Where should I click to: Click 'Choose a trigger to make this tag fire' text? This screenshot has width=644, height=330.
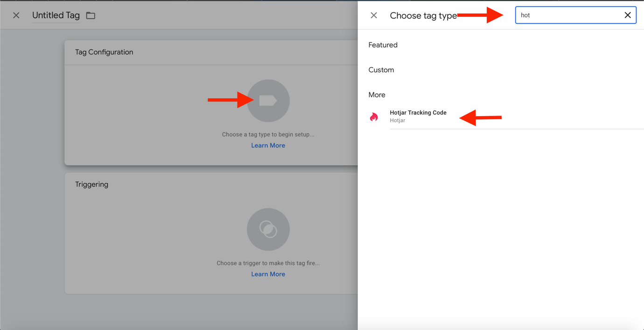coord(268,263)
